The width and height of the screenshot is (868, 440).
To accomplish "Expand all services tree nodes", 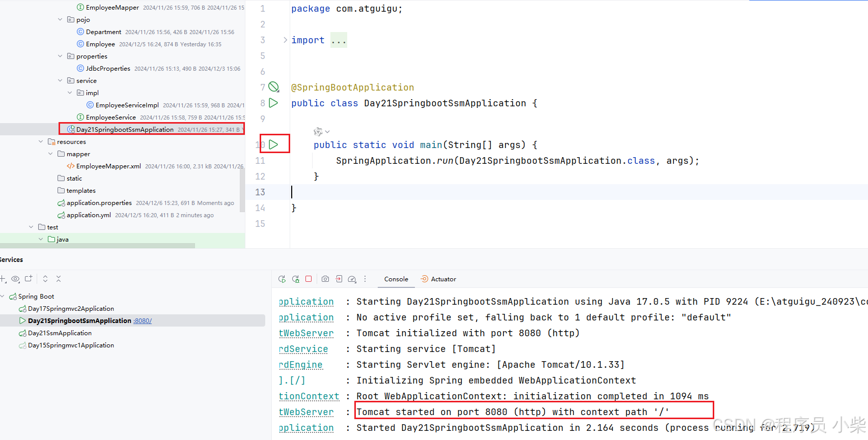I will 45,279.
